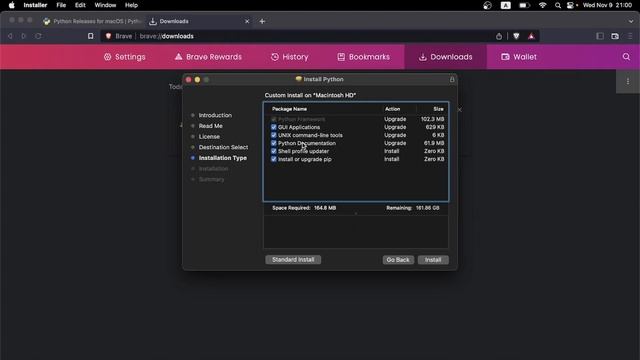The image size is (640, 360).
Task: Open Spotlight search in menu bar
Action: 558,5
